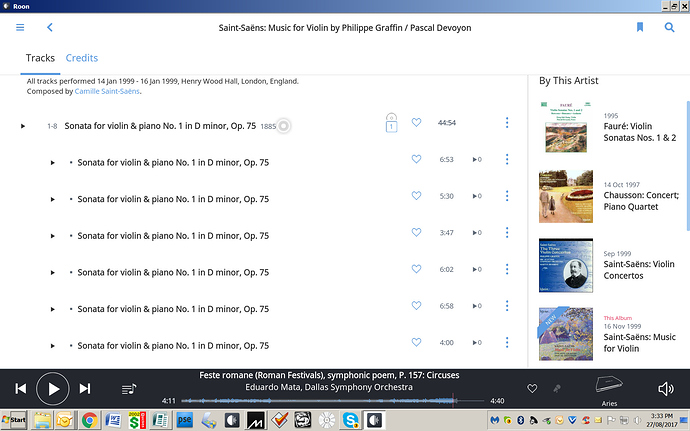
Task: Click the 1885 year text
Action: pyautogui.click(x=268, y=127)
